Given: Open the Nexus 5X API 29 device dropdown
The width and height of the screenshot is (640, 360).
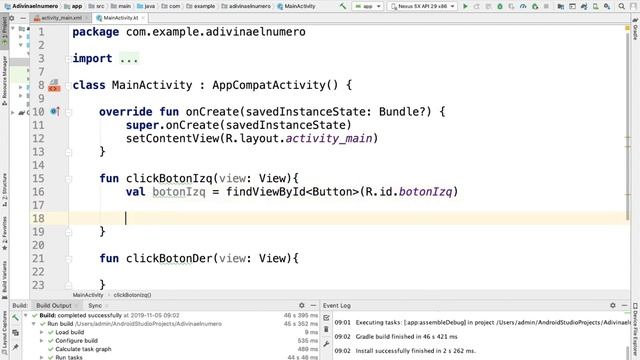Looking at the screenshot, I should coord(422,7).
